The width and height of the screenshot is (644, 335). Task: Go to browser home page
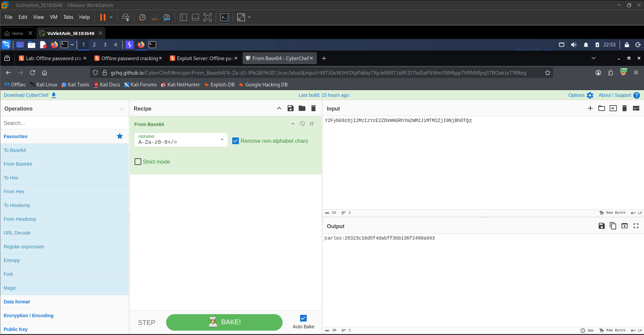44,73
